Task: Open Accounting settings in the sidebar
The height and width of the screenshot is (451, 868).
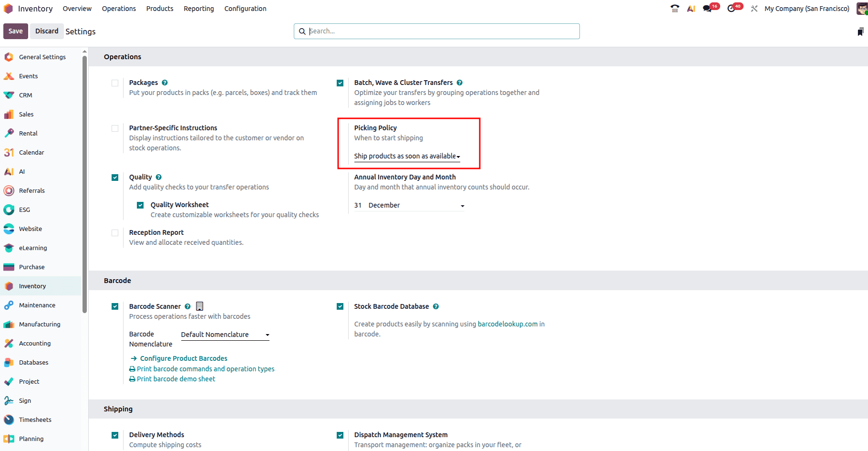Action: pos(41,343)
